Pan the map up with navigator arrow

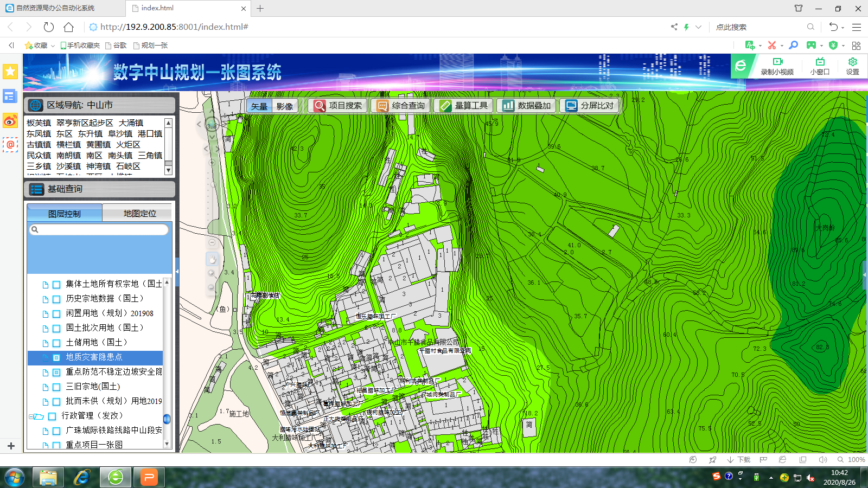pyautogui.click(x=212, y=112)
